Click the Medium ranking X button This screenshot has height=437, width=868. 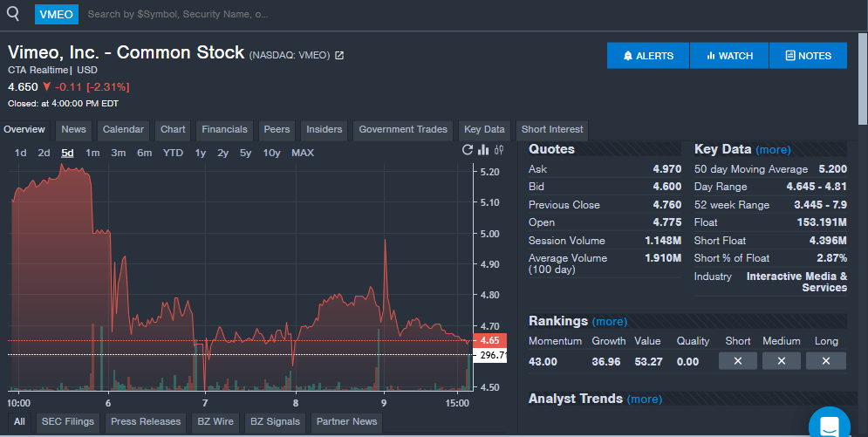781,361
